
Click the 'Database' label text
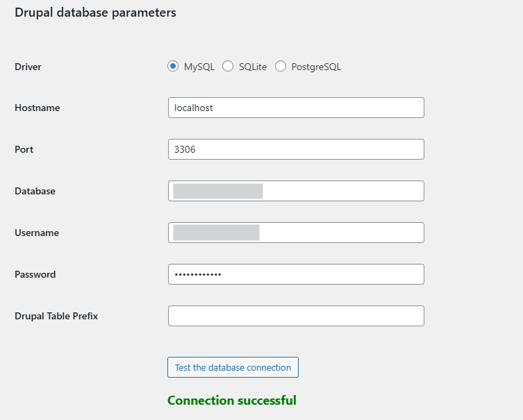(x=35, y=191)
